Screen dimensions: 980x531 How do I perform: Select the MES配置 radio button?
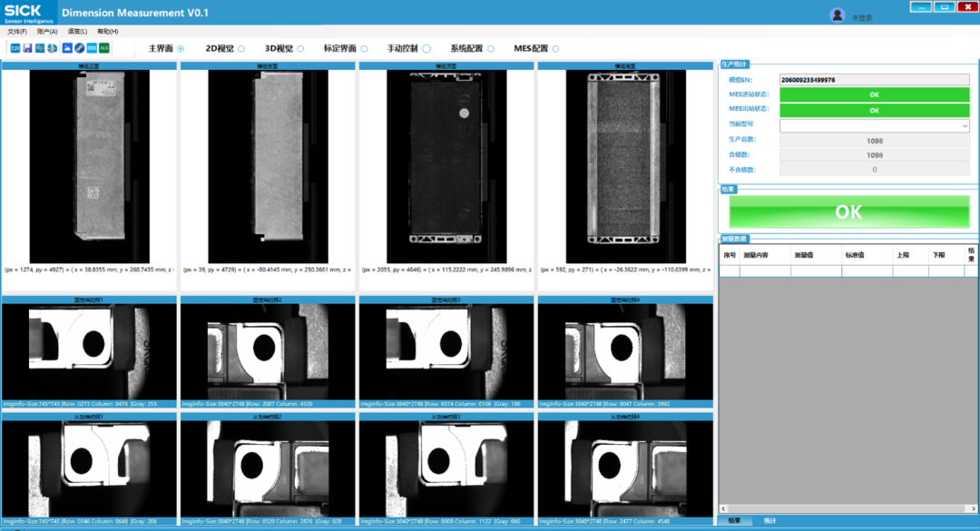click(555, 49)
